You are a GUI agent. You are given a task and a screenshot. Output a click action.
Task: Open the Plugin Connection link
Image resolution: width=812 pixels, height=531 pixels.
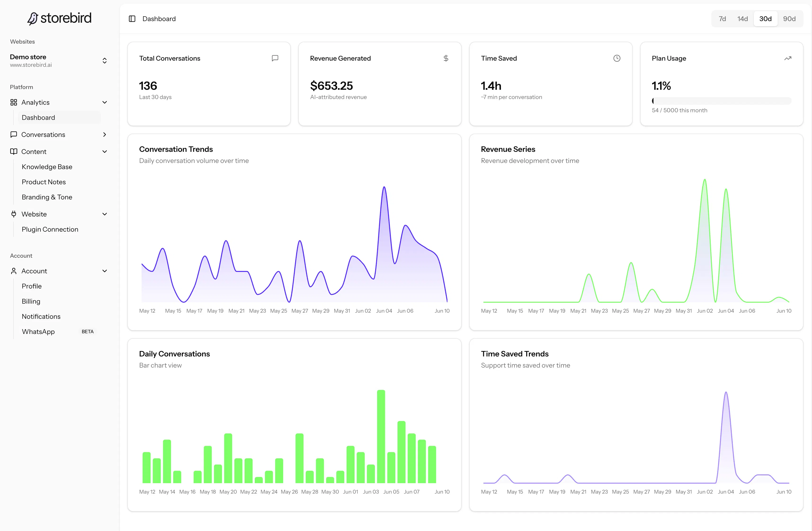(x=50, y=229)
